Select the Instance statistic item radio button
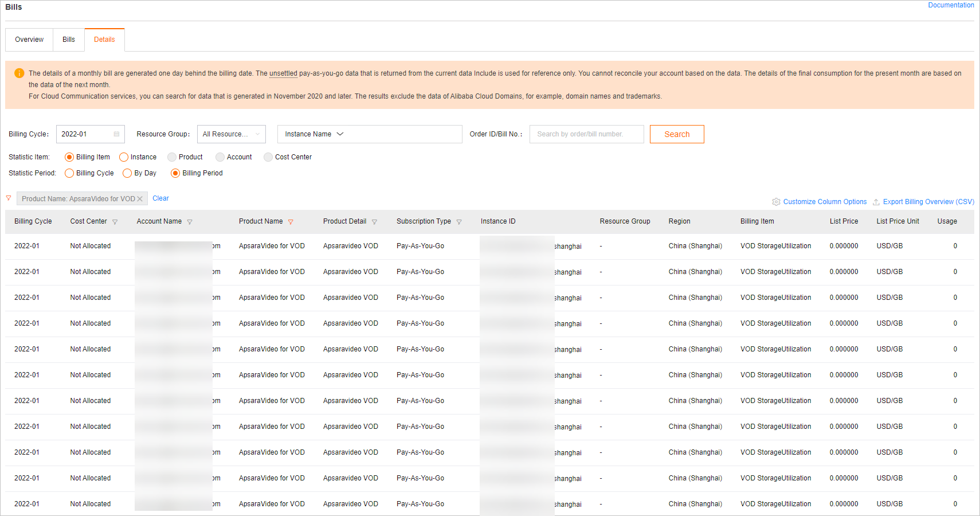Image resolution: width=980 pixels, height=516 pixels. [x=124, y=157]
